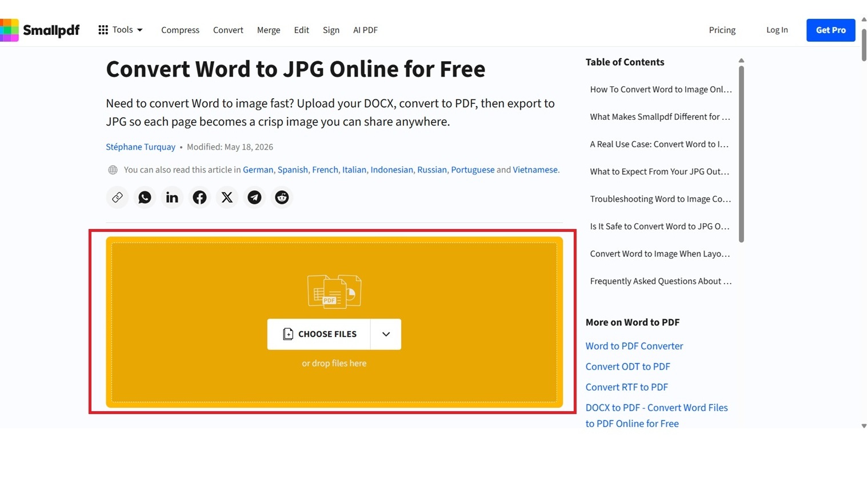
Task: Share the article on WhatsApp
Action: 145,198
